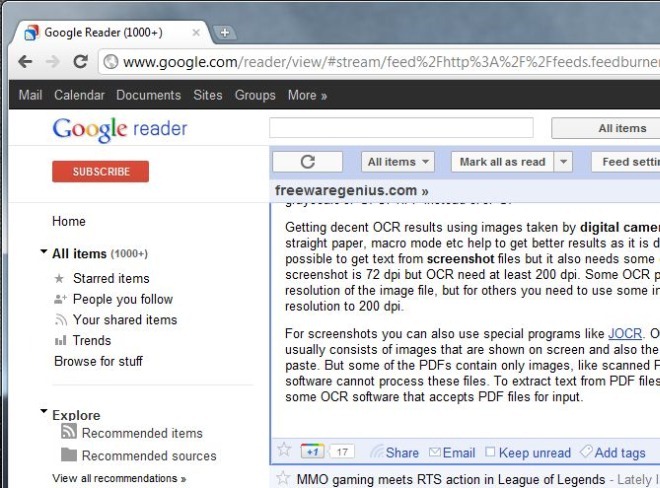The image size is (660, 488).
Task: Open Mail in the Google bar
Action: pos(30,95)
